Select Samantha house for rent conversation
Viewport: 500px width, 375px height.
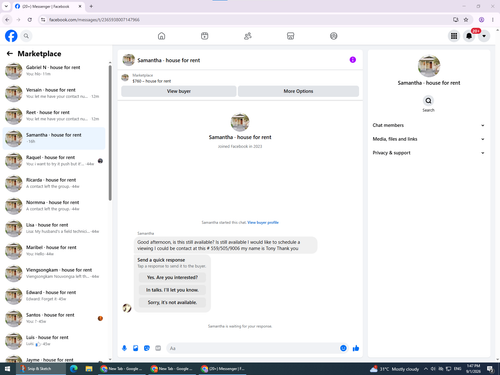[x=54, y=138]
